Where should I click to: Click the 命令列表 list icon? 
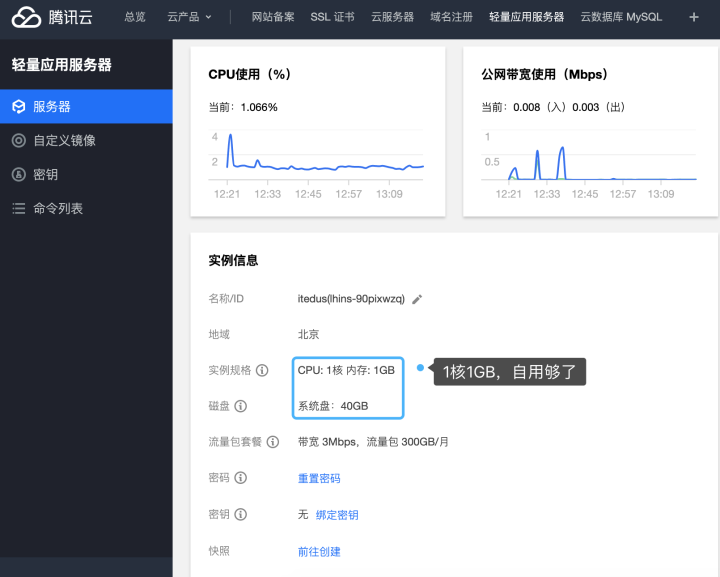pyautogui.click(x=18, y=208)
